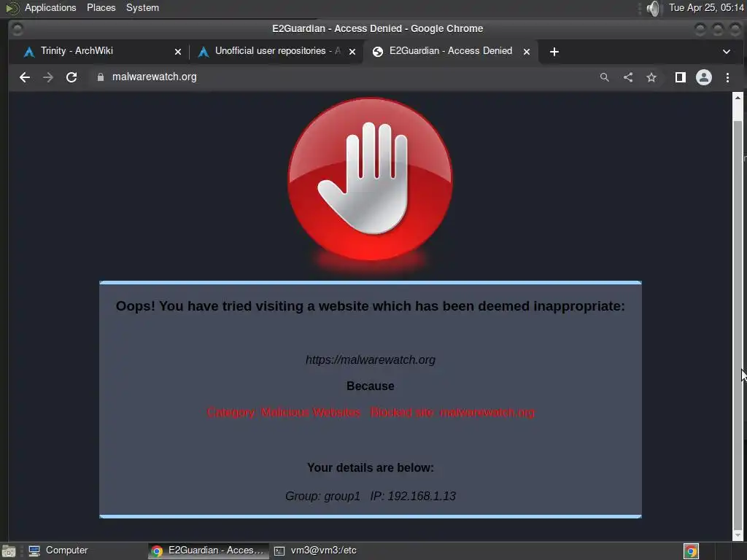Image resolution: width=747 pixels, height=560 pixels.
Task: Open the Chrome three-dot menu
Action: (x=727, y=77)
